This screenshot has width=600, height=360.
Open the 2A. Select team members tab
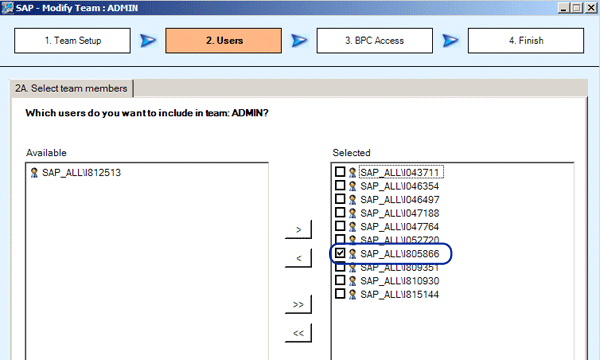pyautogui.click(x=71, y=88)
